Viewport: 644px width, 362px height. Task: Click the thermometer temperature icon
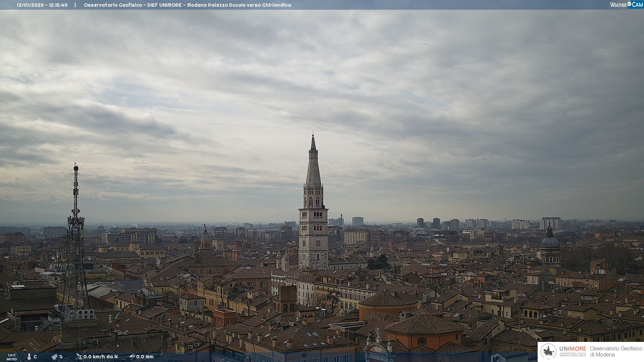(29, 357)
